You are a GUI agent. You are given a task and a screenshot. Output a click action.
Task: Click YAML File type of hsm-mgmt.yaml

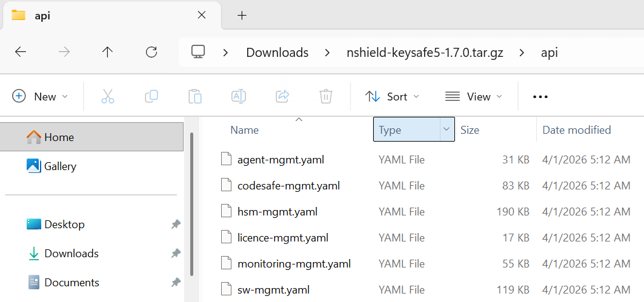point(401,212)
